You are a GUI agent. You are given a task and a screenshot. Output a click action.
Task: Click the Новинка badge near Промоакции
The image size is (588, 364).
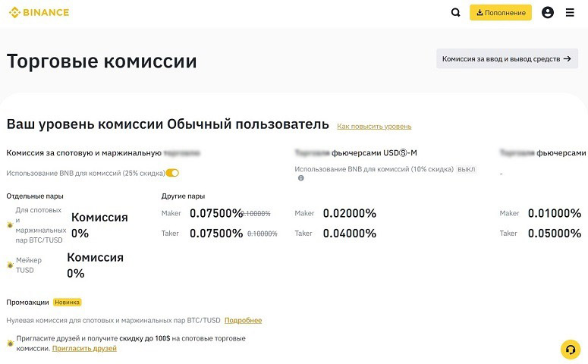(67, 302)
